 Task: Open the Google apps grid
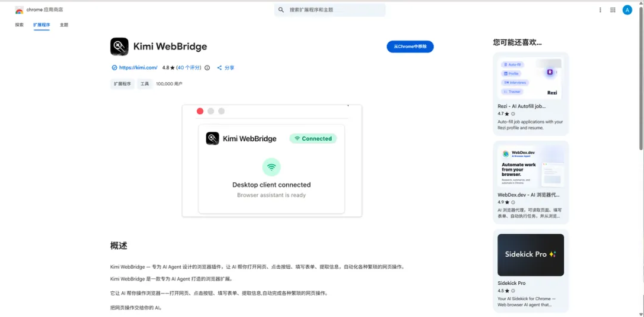613,10
